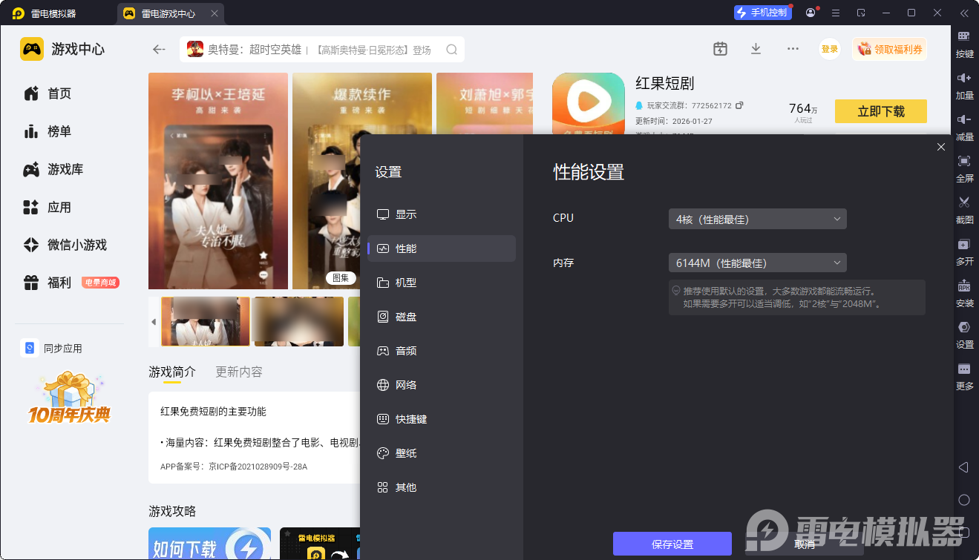
Task: Click the keyboard mapping (按键) icon
Action: point(964,37)
